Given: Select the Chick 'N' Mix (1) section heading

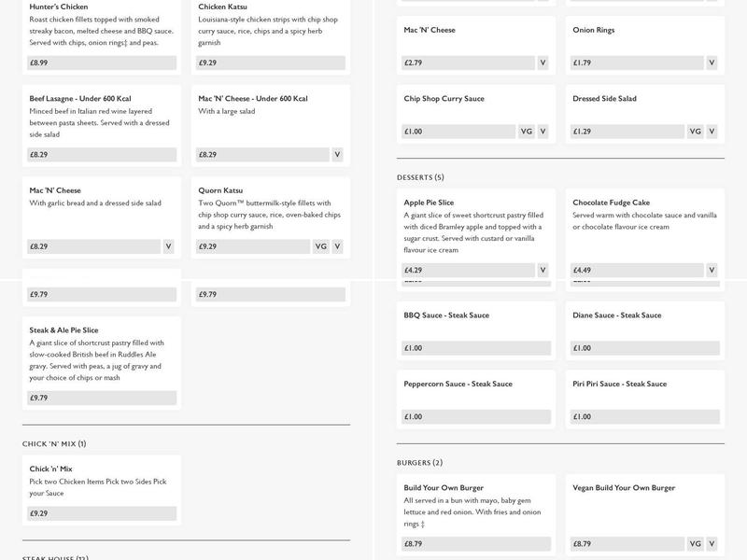Looking at the screenshot, I should click(56, 443).
